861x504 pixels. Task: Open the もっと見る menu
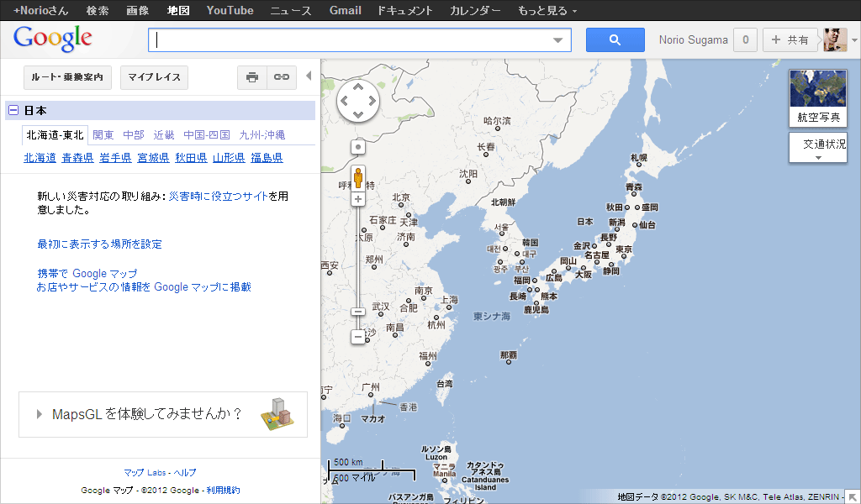pos(547,10)
